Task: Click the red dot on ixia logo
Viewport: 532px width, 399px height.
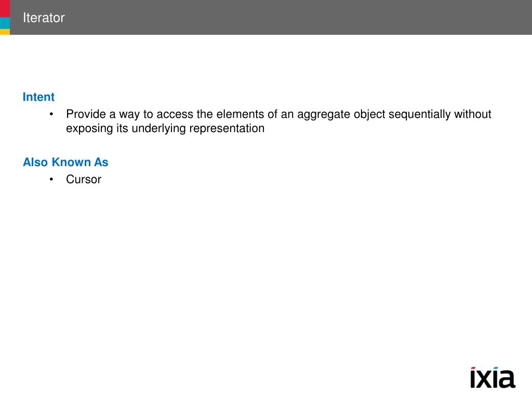Action: coord(473,368)
